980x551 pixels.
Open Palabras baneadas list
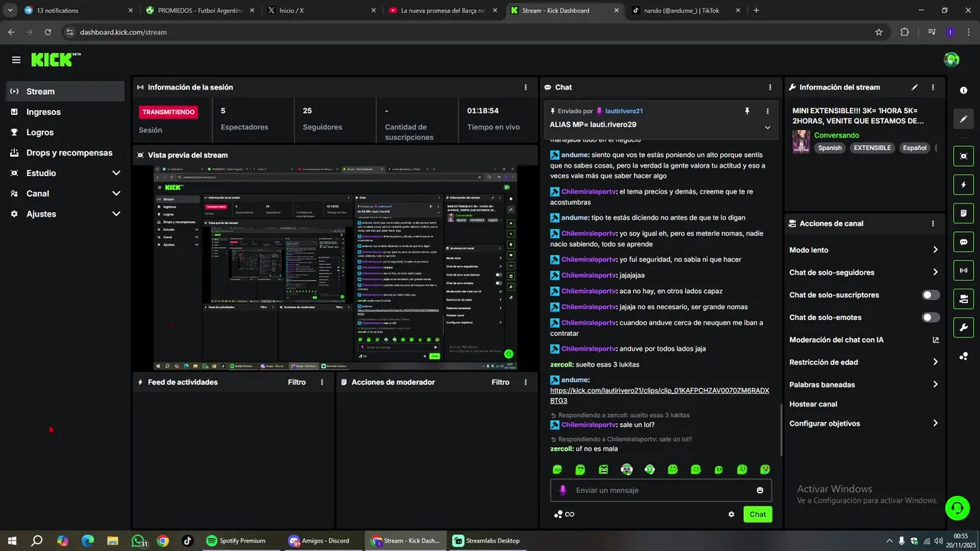[x=864, y=384]
